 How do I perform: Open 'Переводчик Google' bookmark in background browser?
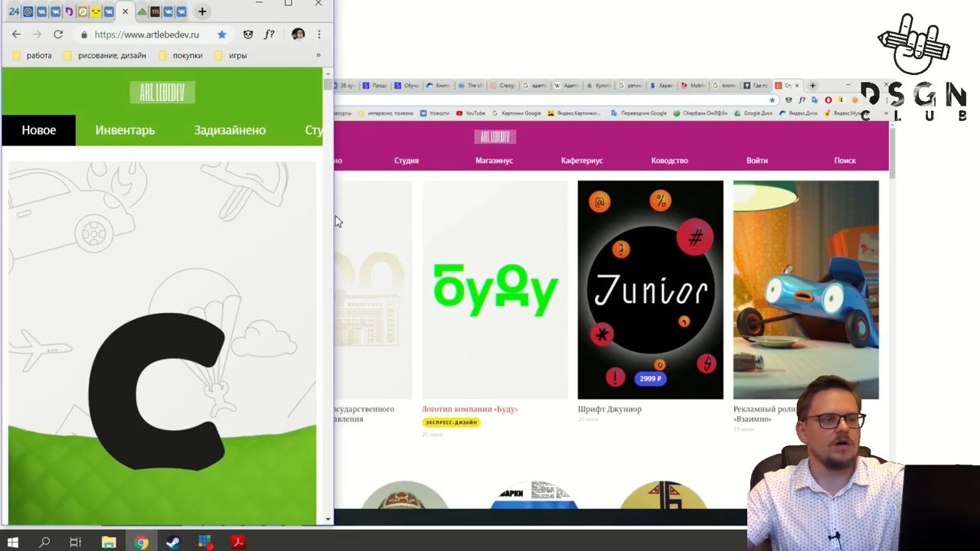pos(640,113)
